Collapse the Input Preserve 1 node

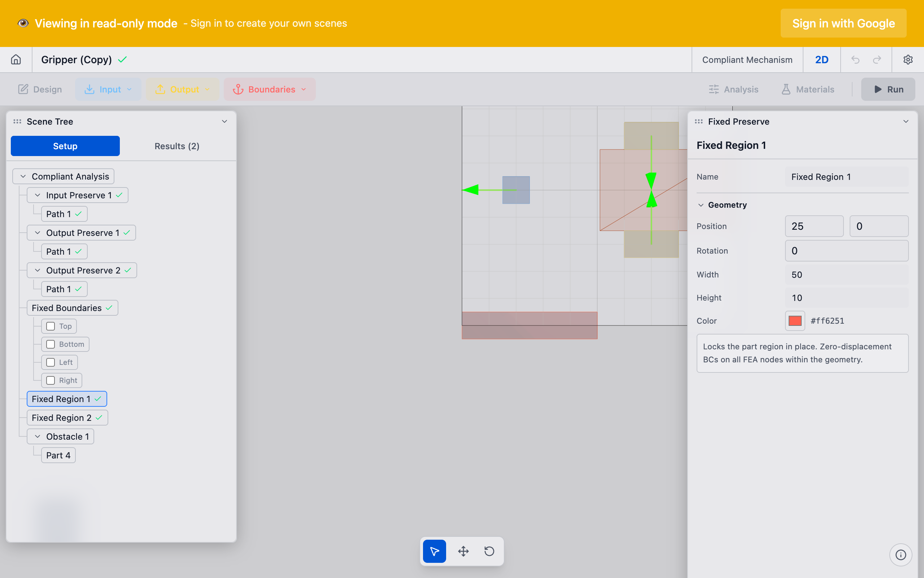point(38,195)
